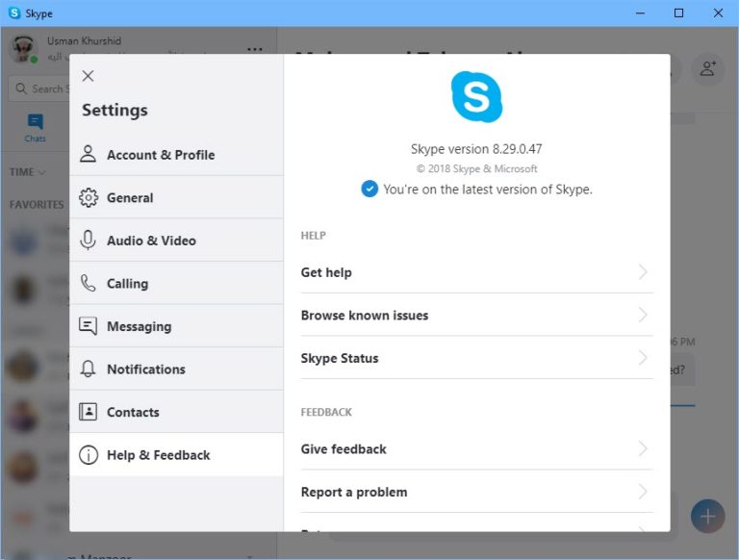Click the Skype logo in the about panel

click(x=476, y=96)
